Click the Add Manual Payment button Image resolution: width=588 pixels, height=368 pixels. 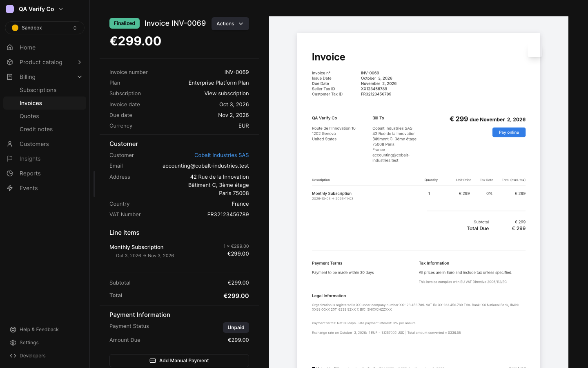tap(179, 361)
